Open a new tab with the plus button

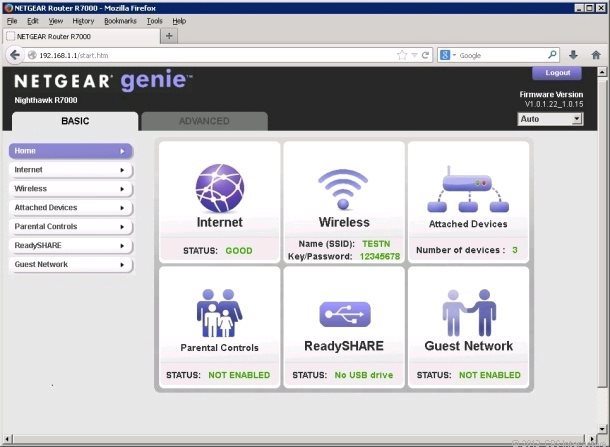[x=169, y=36]
